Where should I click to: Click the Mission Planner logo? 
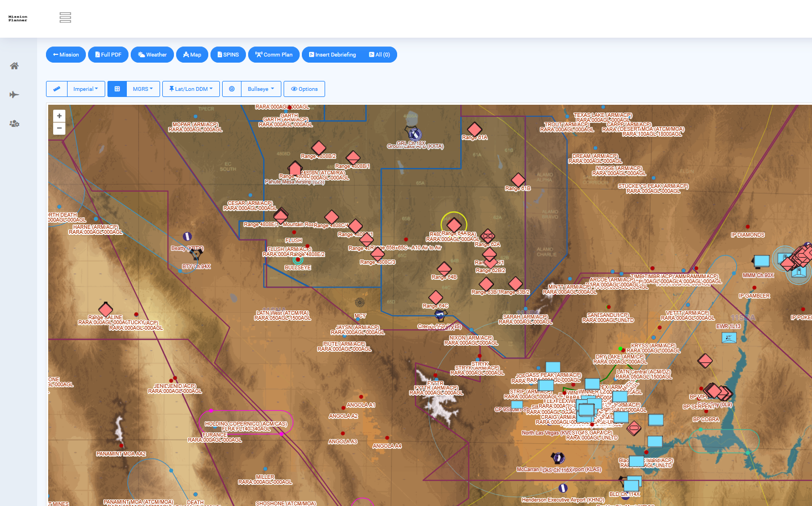(18, 18)
